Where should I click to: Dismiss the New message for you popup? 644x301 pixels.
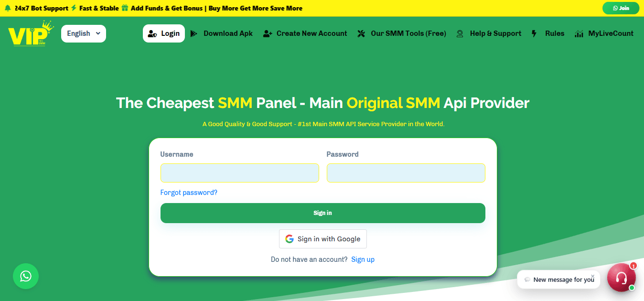592,276
